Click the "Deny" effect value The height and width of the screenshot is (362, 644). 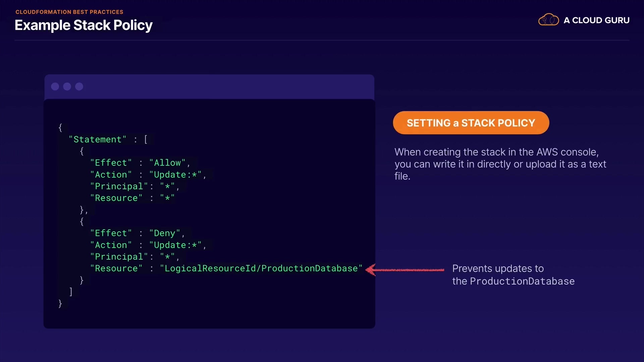point(165,233)
